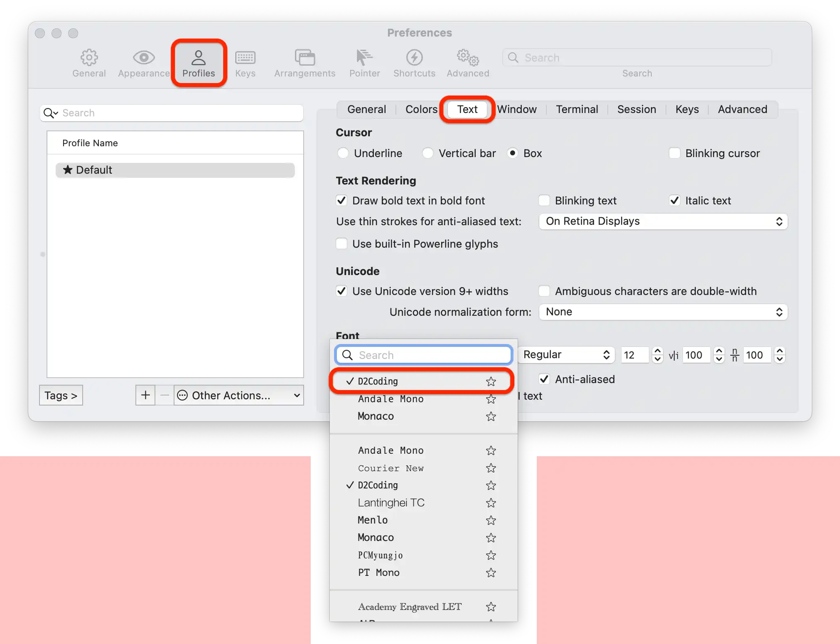Open the Other Actions dropdown
The image size is (840, 644).
point(239,395)
